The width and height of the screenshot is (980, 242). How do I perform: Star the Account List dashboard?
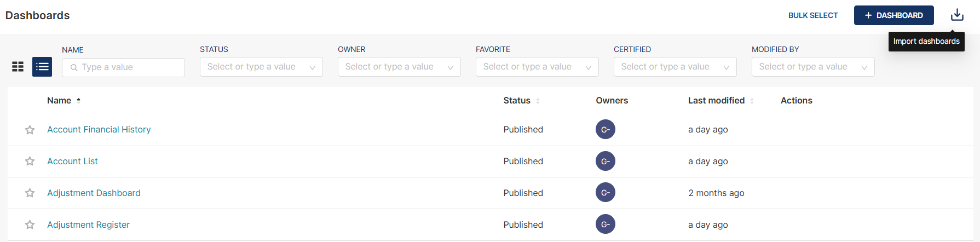coord(30,162)
